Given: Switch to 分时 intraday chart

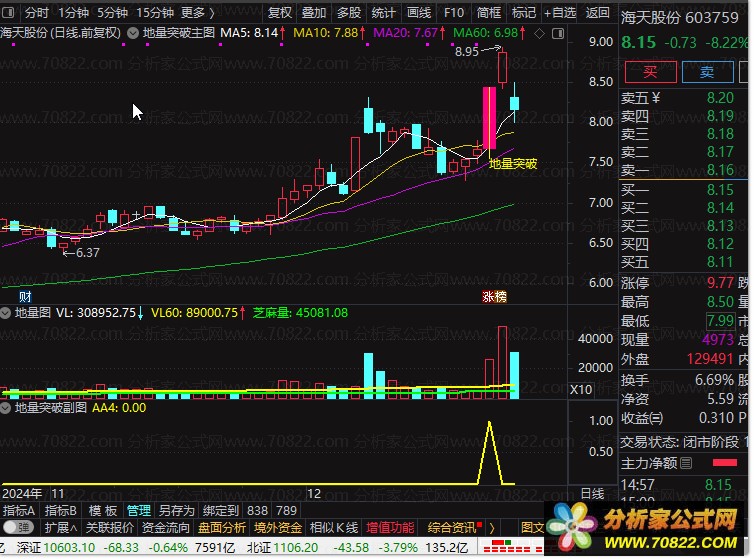Looking at the screenshot, I should click(x=37, y=13).
